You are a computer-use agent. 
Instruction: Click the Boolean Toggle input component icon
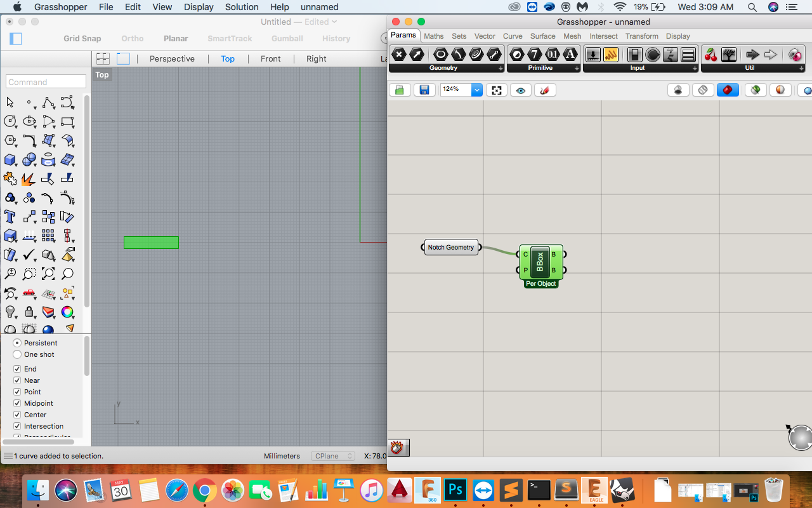pos(634,55)
